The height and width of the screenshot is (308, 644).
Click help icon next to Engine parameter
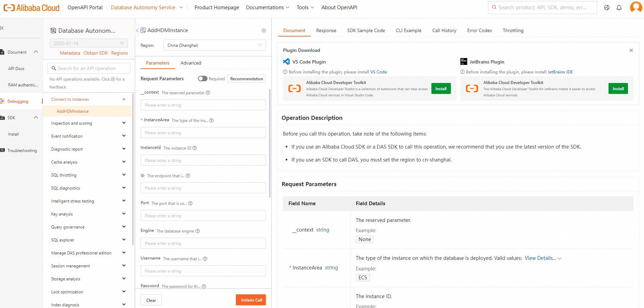click(198, 231)
